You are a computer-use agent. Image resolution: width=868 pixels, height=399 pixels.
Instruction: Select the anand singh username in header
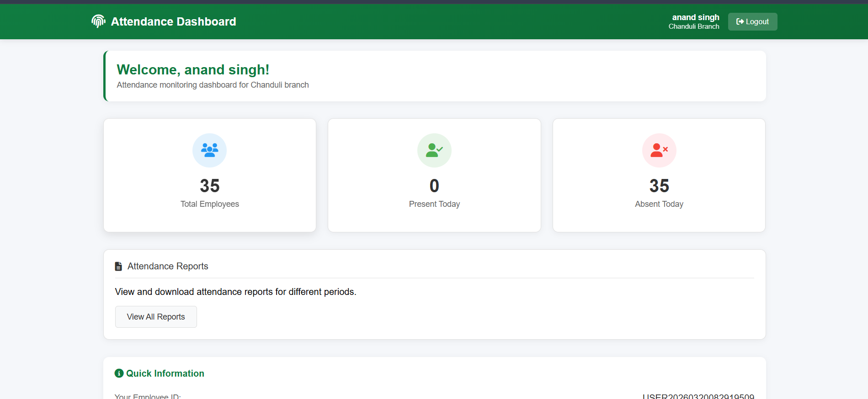pyautogui.click(x=695, y=17)
